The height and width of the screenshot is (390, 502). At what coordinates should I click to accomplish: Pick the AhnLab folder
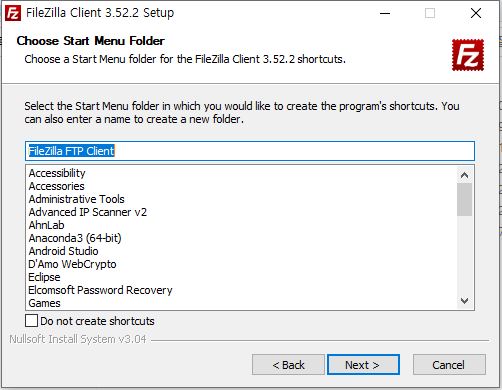tap(46, 225)
